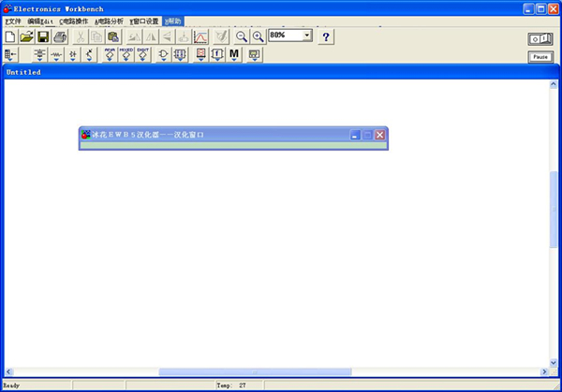Image resolution: width=562 pixels, height=392 pixels.
Task: Toggle the circuit activate power switch
Action: 540,38
